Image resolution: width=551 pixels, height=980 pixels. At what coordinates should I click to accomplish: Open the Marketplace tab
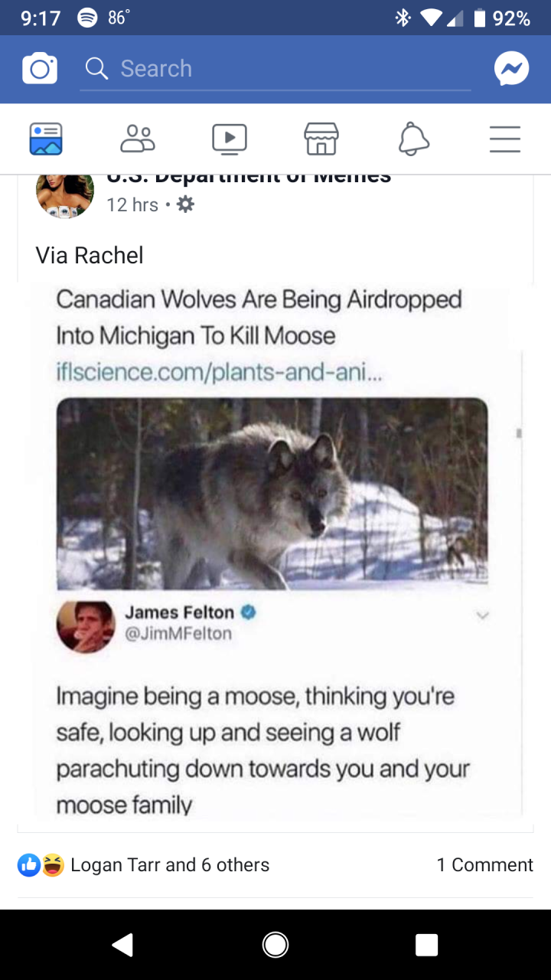pos(321,139)
